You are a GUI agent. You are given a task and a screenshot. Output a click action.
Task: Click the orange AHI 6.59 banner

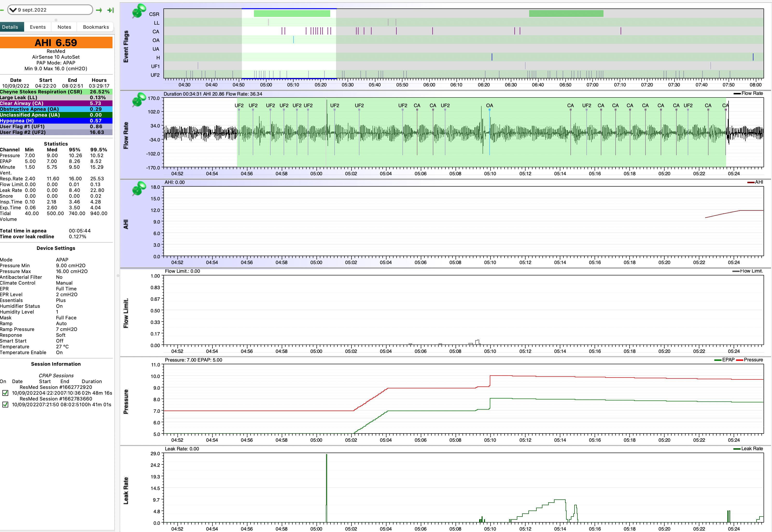click(56, 43)
